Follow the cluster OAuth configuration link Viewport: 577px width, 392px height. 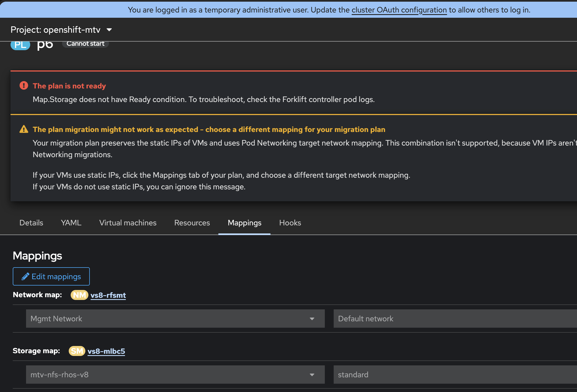tap(399, 10)
